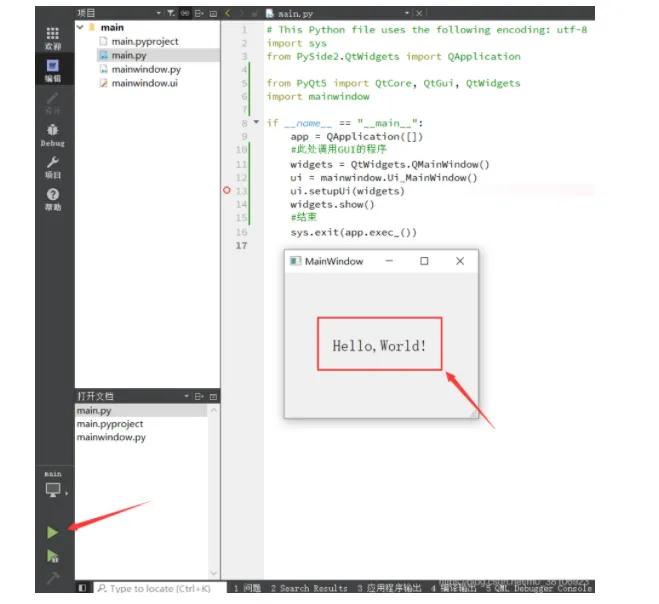659x604 pixels.
Task: Maximize the MainWindow dialog
Action: pos(424,261)
